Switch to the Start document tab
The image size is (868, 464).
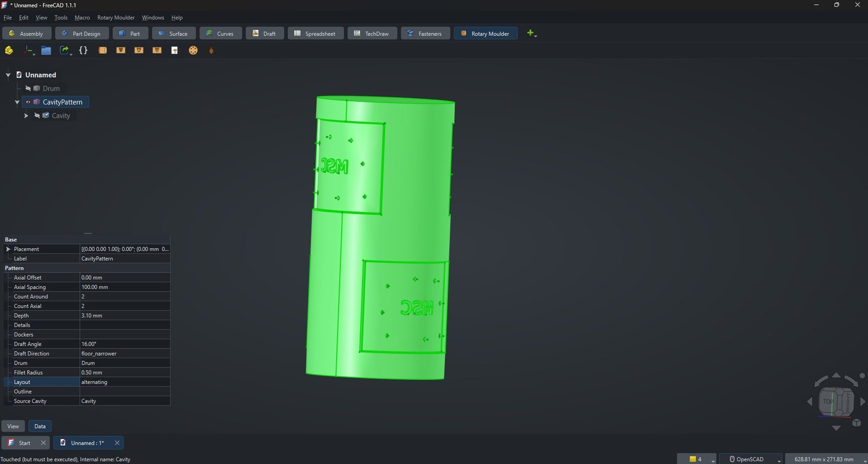(x=25, y=443)
